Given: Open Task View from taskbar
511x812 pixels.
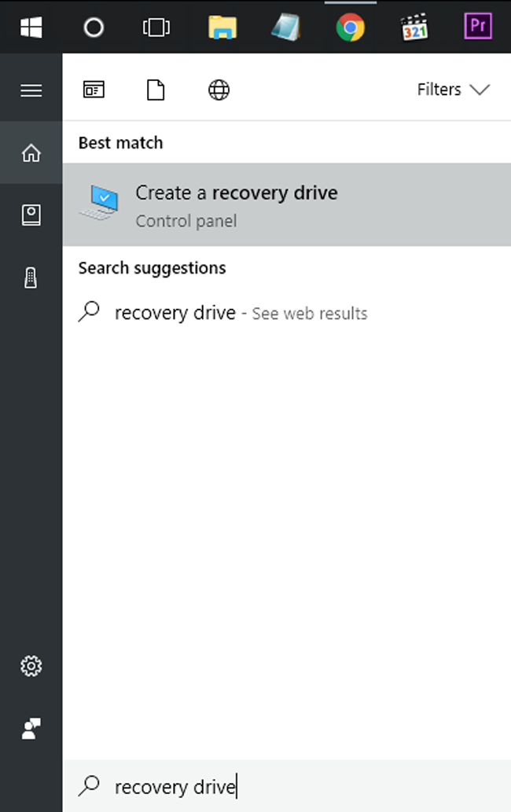Looking at the screenshot, I should click(x=156, y=28).
